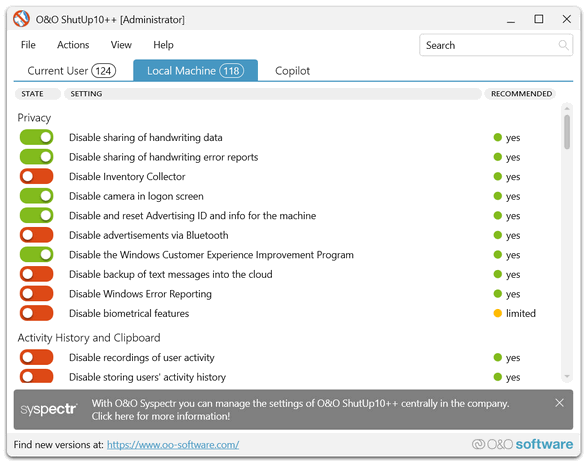Click green dot for storing activity history
588x464 pixels.
pos(498,377)
